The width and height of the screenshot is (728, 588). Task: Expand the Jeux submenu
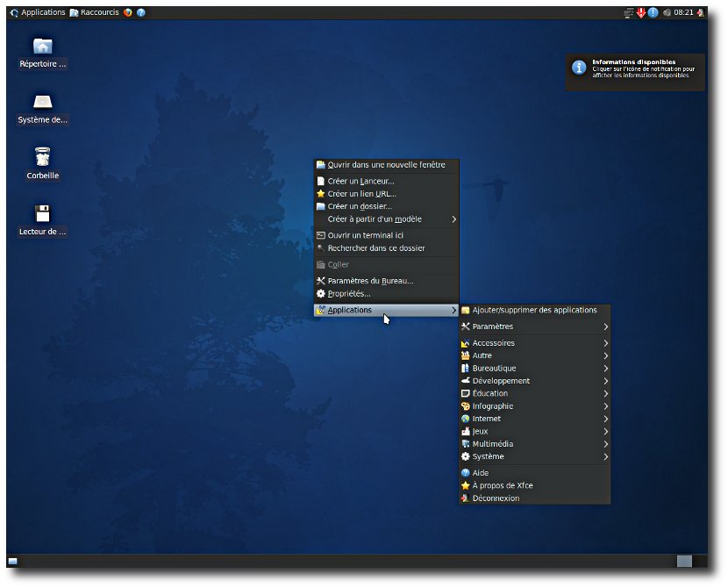pos(534,432)
